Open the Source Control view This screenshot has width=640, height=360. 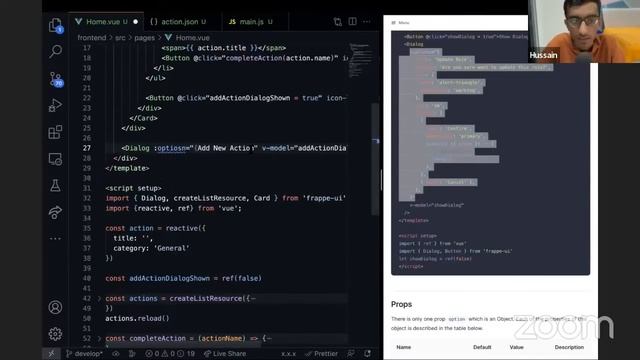tap(55, 78)
